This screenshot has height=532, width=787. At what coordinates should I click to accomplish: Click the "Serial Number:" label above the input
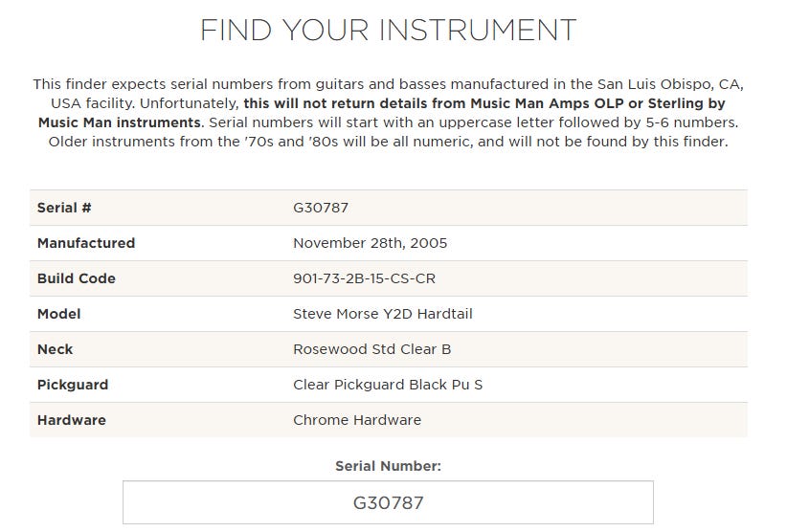tap(388, 467)
